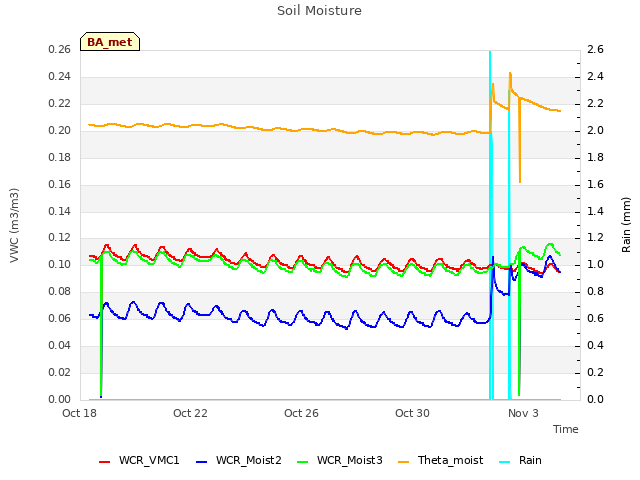The image size is (640, 480).
Task: Click the 0.6 right axis value
Action: 595,318
